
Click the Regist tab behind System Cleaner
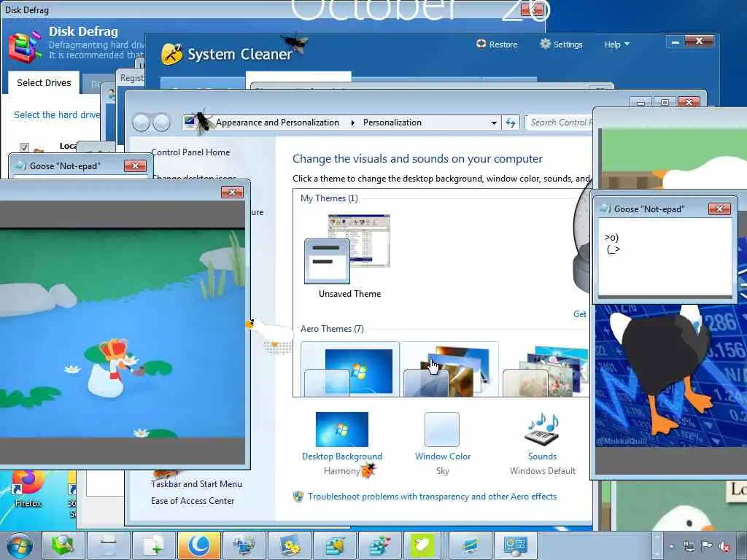click(x=131, y=77)
